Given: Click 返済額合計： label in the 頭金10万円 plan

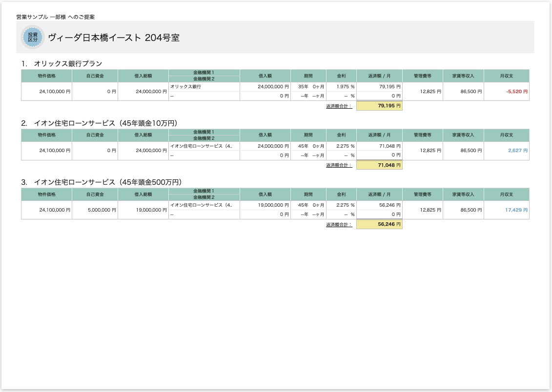Looking at the screenshot, I should pos(339,165).
